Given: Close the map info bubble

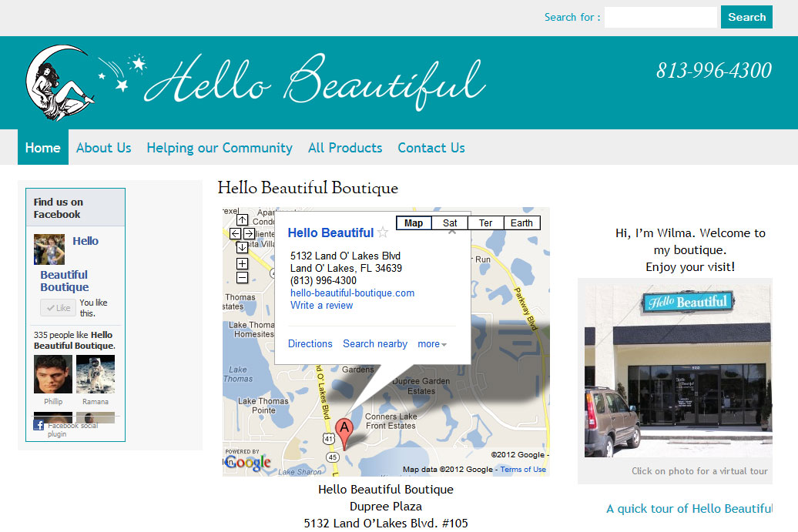Looking at the screenshot, I should click(x=452, y=232).
